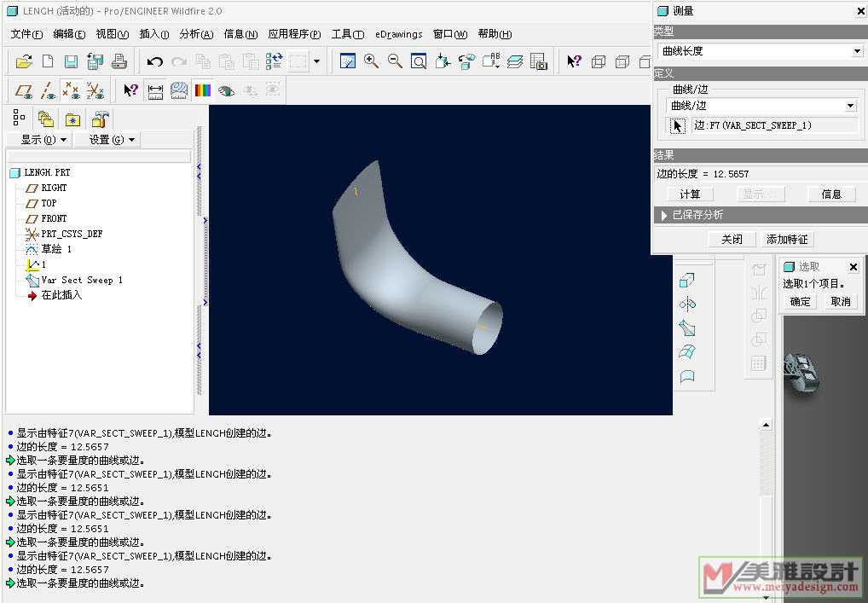Cancel selection with 取消 button
This screenshot has height=603, width=868.
(x=841, y=302)
